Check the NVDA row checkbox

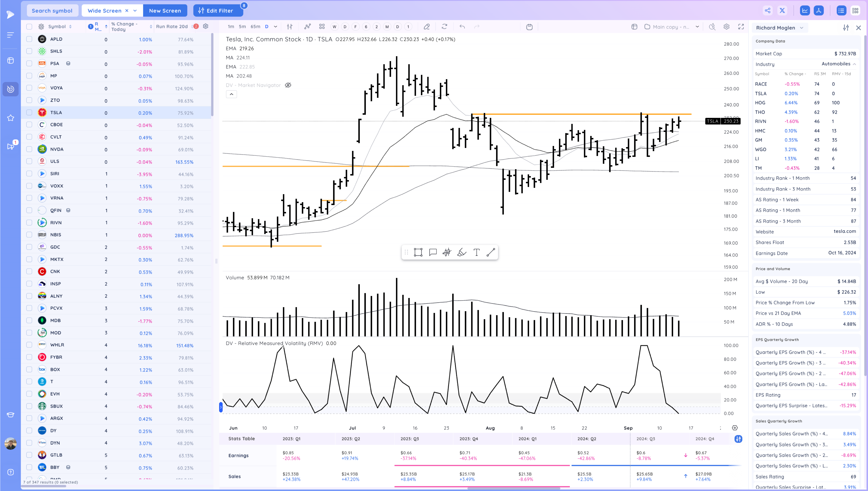pyautogui.click(x=29, y=149)
